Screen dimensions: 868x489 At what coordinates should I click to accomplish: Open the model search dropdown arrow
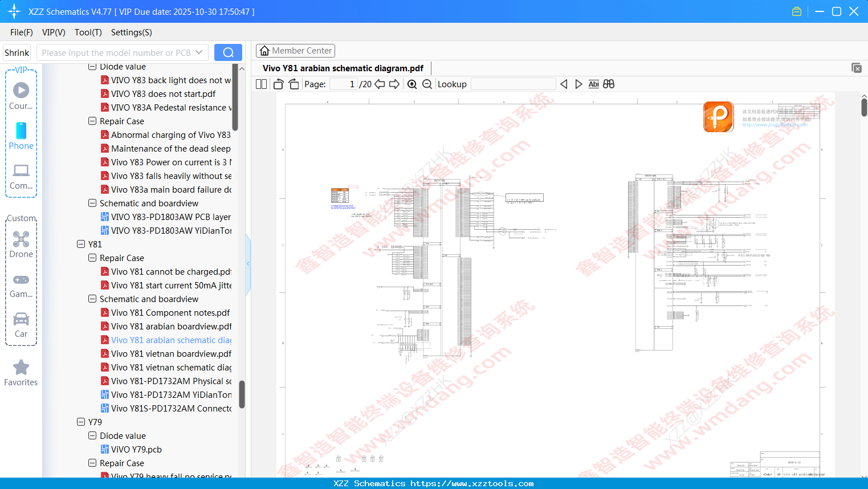pyautogui.click(x=199, y=52)
